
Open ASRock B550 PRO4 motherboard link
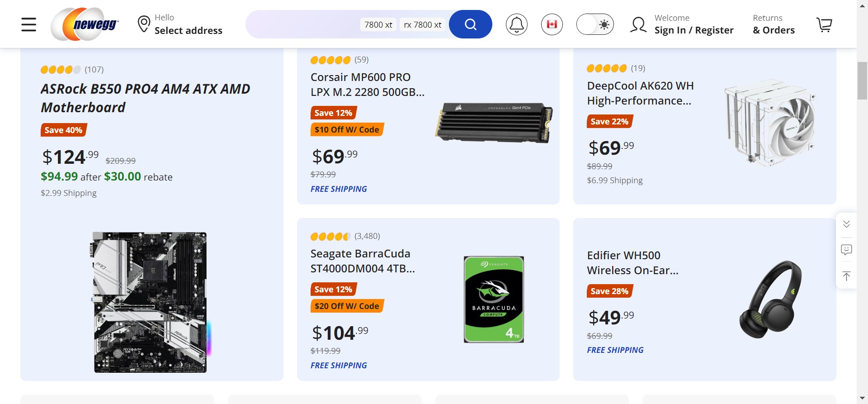click(x=145, y=98)
